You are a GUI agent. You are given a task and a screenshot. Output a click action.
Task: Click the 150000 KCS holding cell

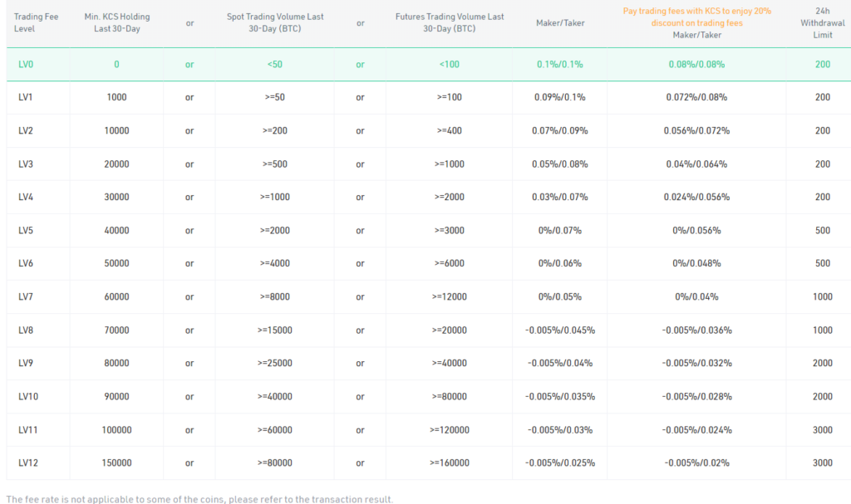pyautogui.click(x=116, y=462)
